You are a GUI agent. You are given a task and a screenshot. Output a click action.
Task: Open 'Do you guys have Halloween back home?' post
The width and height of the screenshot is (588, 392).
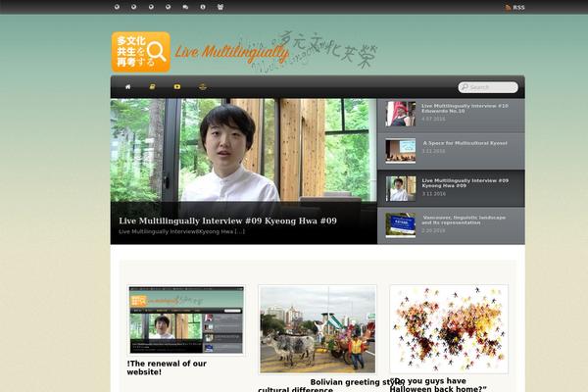point(438,385)
